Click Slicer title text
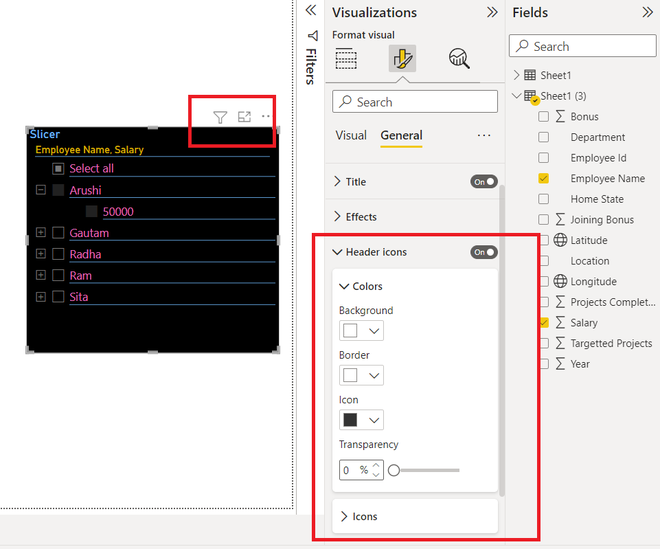 click(45, 134)
